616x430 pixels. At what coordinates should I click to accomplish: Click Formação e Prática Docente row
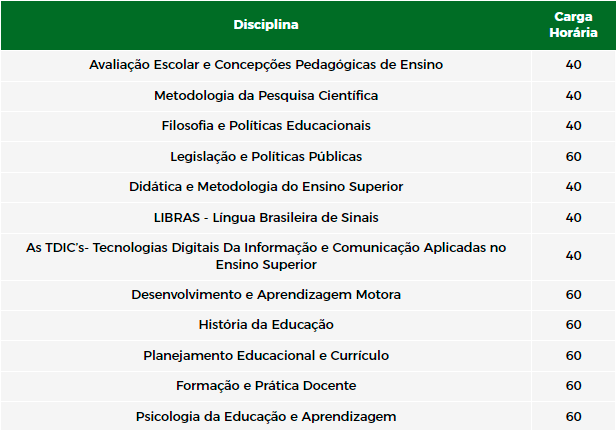(x=308, y=386)
